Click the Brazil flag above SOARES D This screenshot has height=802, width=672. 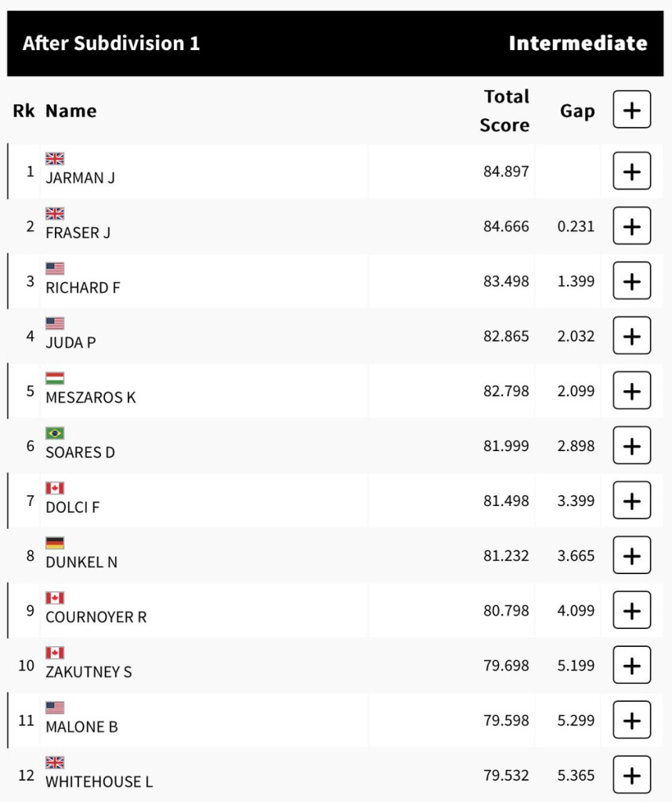point(55,433)
